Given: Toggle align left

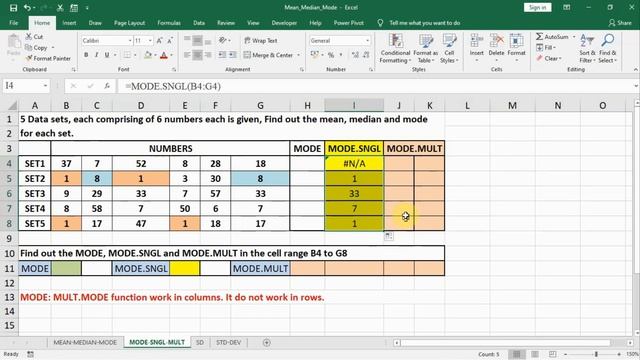Looking at the screenshot, I should tap(187, 55).
